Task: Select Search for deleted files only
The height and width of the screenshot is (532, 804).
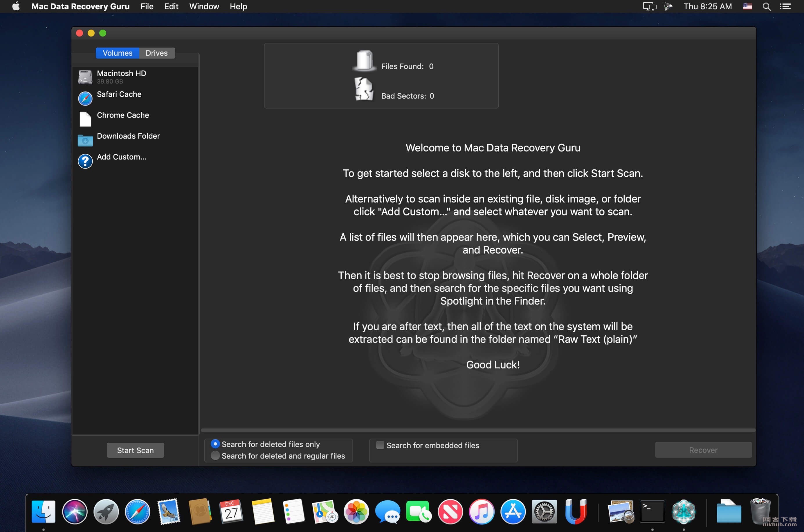Action: tap(265, 444)
